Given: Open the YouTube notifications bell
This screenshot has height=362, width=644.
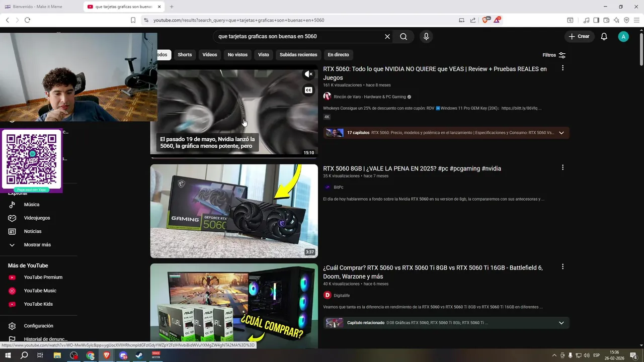Looking at the screenshot, I should (604, 37).
